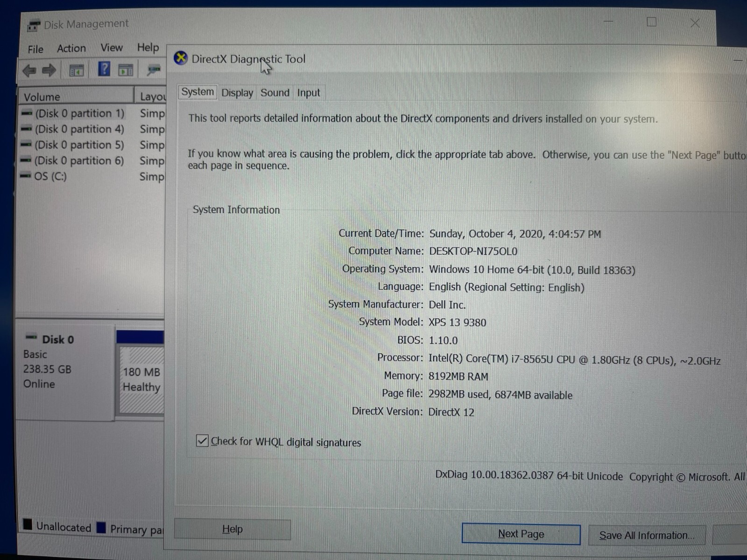Switch to the Display tab
Screen dimensions: 747x560
(x=237, y=93)
